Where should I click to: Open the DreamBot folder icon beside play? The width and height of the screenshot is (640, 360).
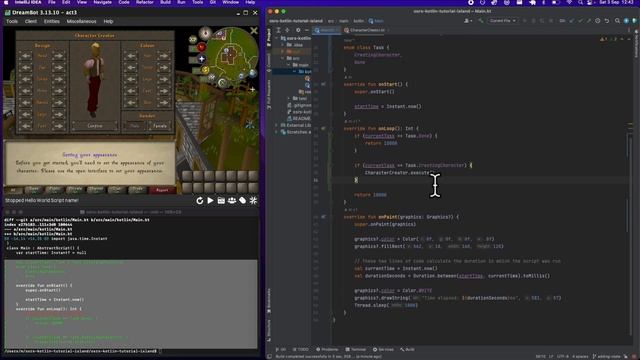[221, 200]
